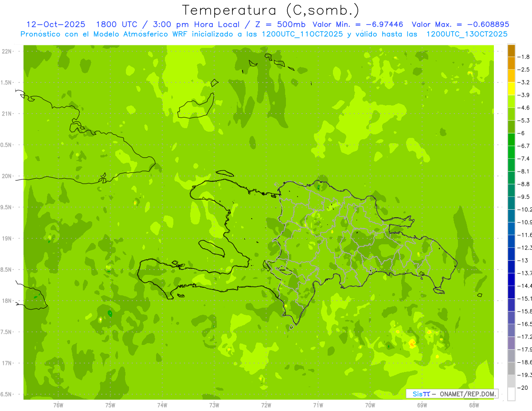Viewport: 532px width, 411px height.
Task: Click the 22N latitude axis label
Action: tap(6, 51)
